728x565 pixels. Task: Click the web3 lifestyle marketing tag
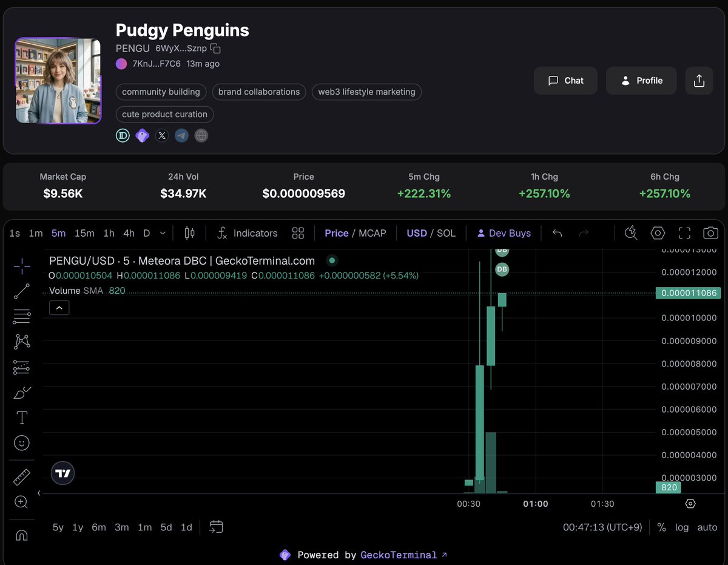click(367, 92)
